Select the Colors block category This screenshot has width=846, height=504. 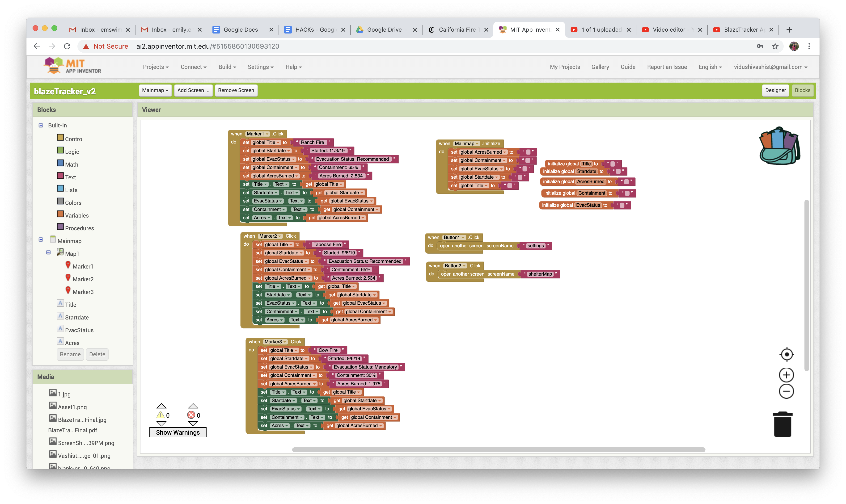point(73,203)
